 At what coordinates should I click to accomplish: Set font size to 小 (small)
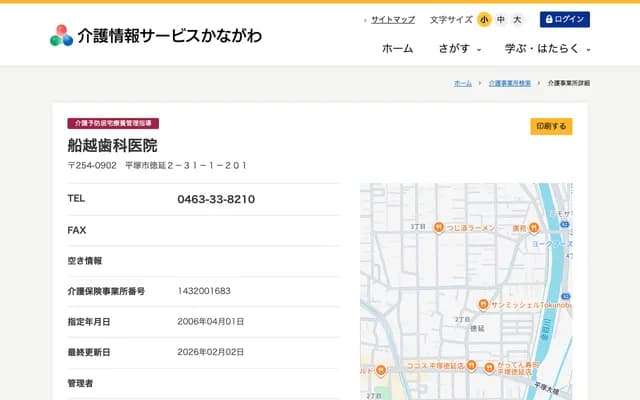coord(484,19)
